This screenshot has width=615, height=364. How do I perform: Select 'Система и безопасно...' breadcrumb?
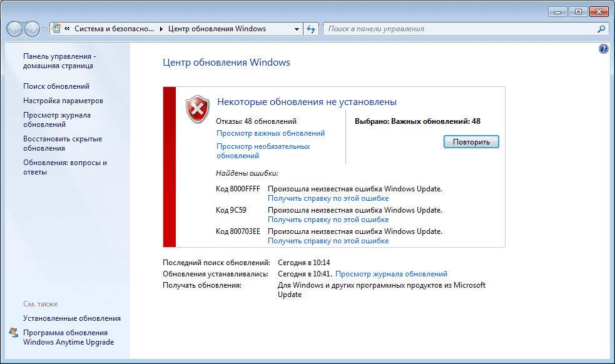pyautogui.click(x=114, y=29)
